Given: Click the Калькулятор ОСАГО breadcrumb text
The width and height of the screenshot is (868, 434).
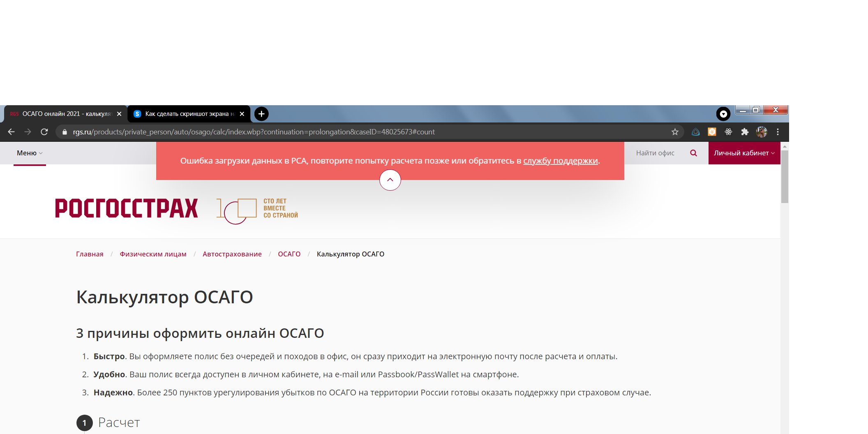Looking at the screenshot, I should tap(351, 254).
